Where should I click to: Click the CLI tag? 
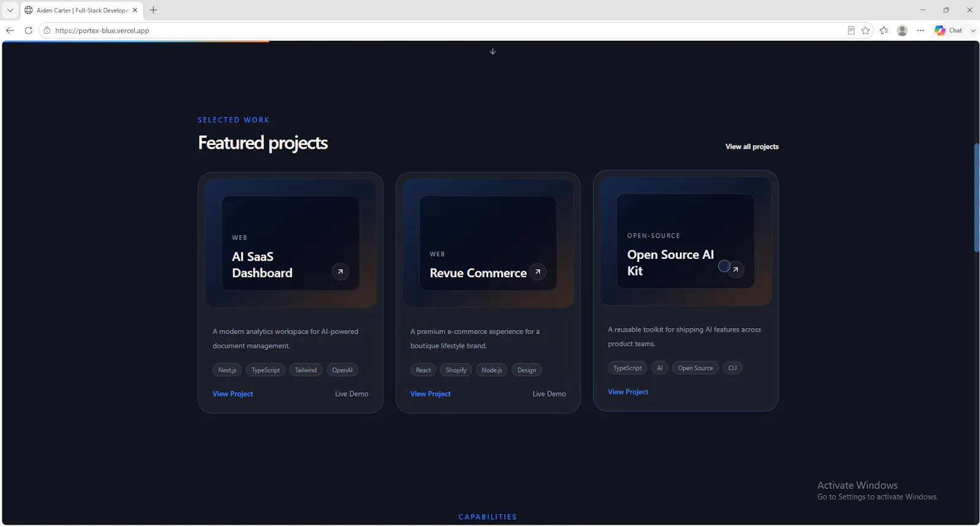733,368
